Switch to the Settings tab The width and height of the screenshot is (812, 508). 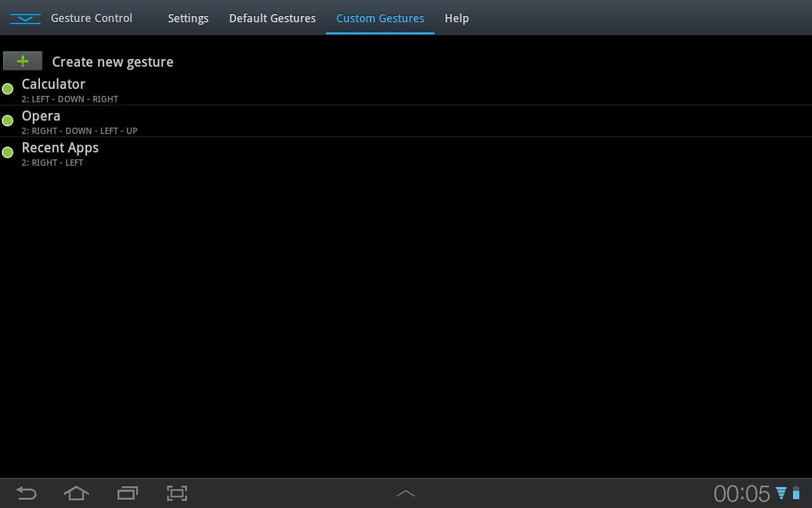pos(188,18)
